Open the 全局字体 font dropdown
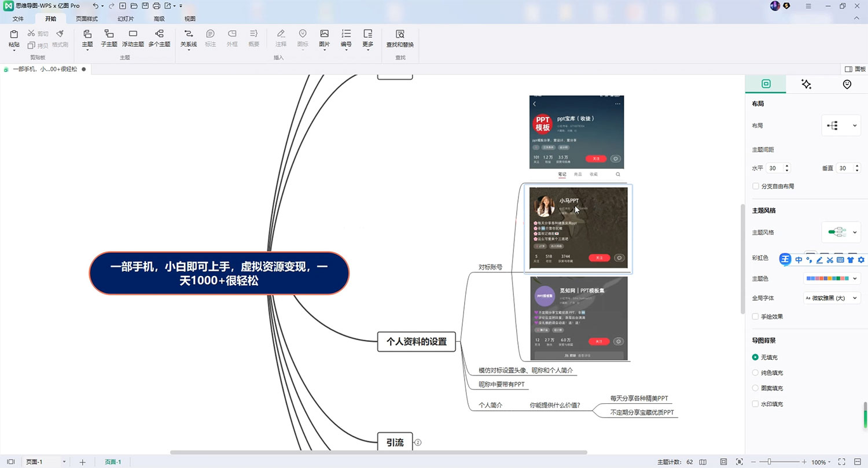This screenshot has height=468, width=868. tap(832, 297)
